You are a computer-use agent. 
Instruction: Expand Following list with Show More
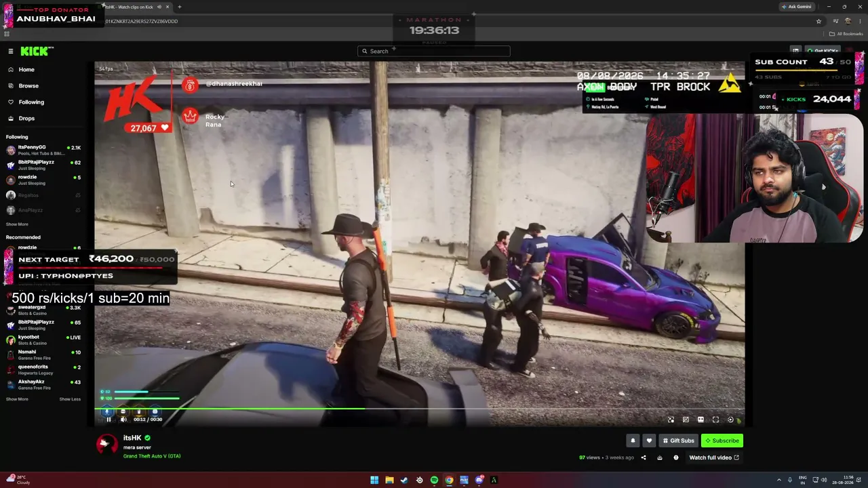tap(17, 224)
